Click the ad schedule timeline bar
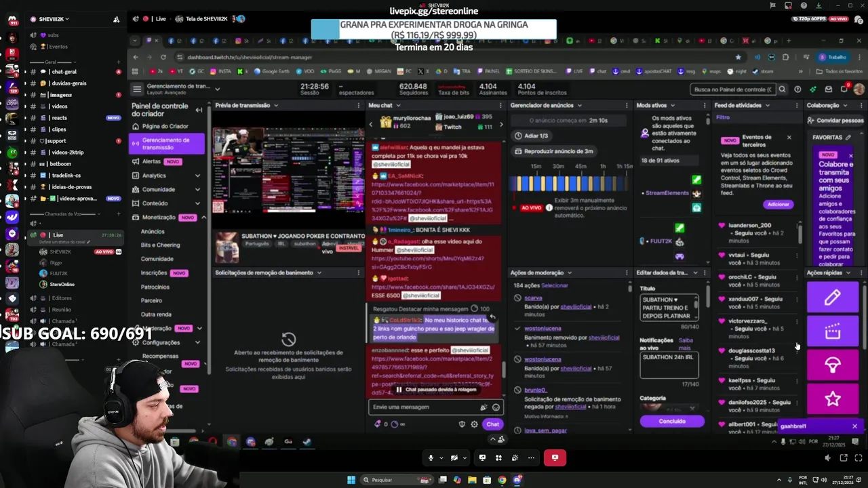The image size is (868, 488). pos(570,184)
